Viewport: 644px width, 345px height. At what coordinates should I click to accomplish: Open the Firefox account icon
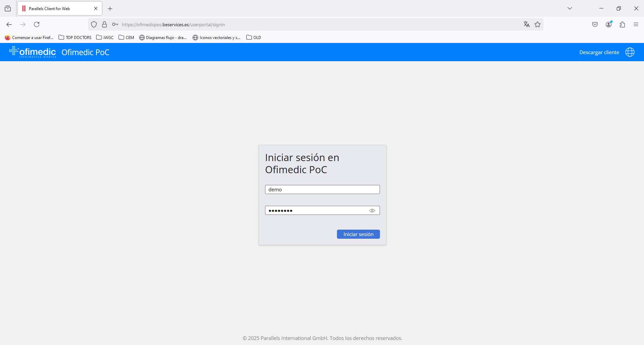point(609,25)
